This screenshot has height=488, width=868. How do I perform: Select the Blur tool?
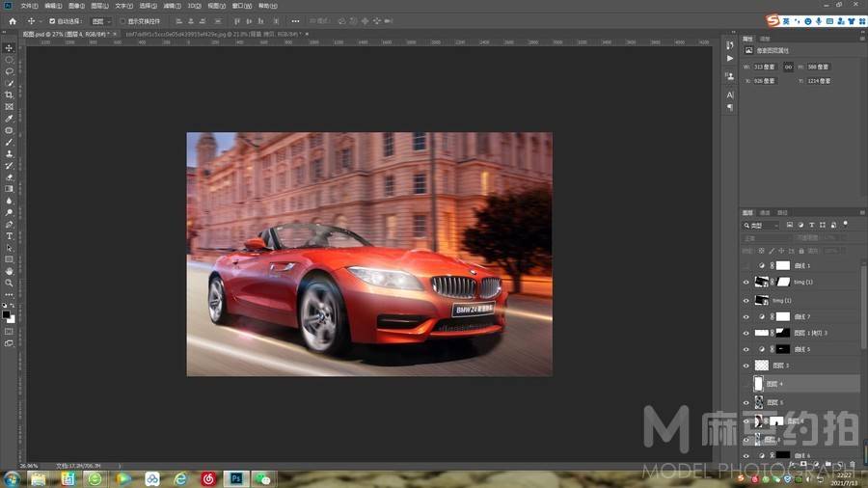click(x=9, y=201)
